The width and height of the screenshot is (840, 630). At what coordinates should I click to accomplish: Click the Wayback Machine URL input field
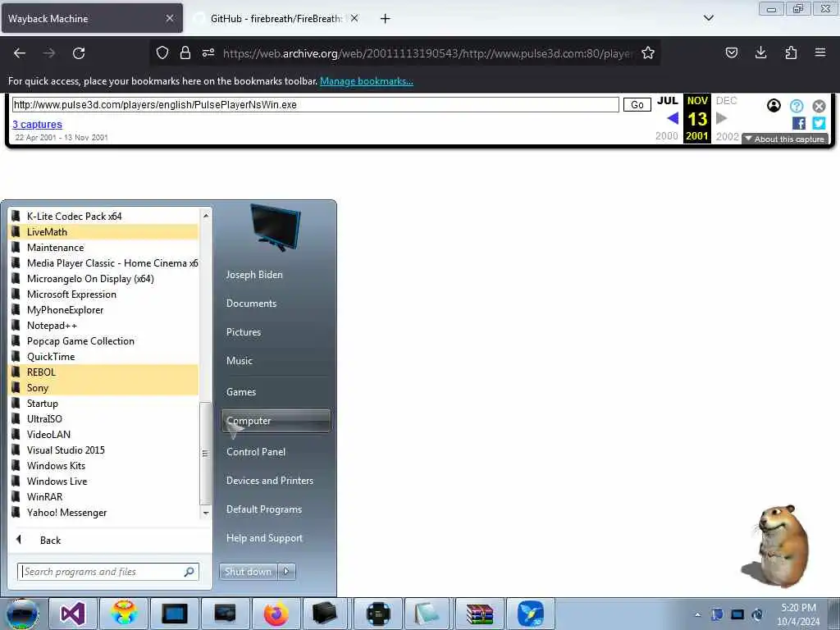(x=316, y=104)
